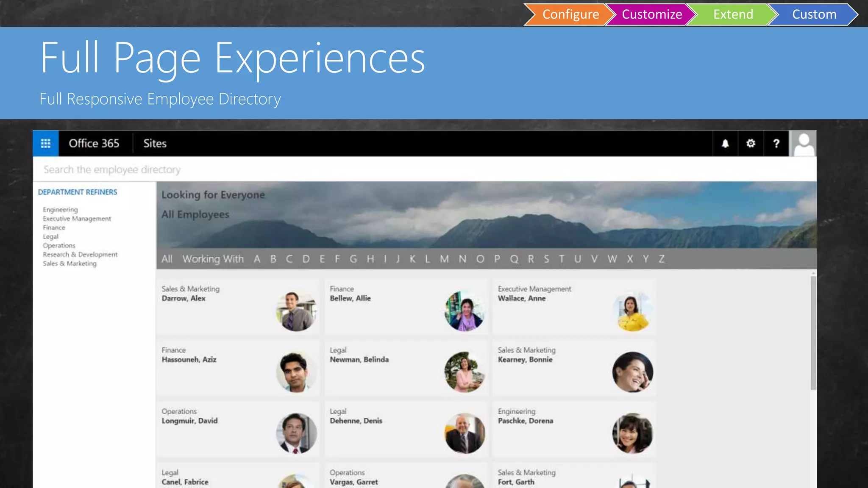Click the Office 365 brand link
The width and height of the screenshot is (868, 488).
(x=94, y=144)
